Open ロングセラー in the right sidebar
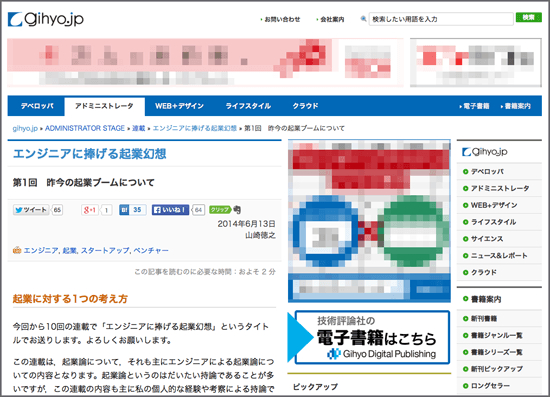 490,386
